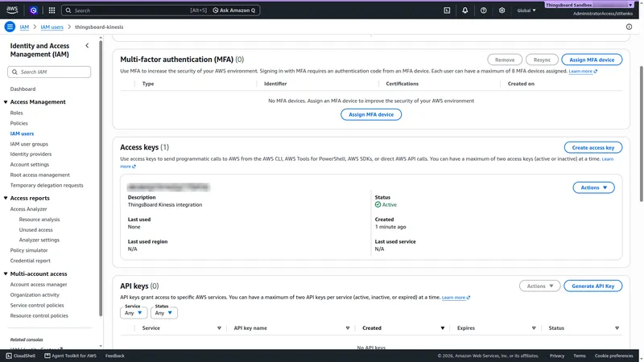The image size is (644, 362).
Task: Open the services grid menu icon
Action: pyautogui.click(x=52, y=10)
